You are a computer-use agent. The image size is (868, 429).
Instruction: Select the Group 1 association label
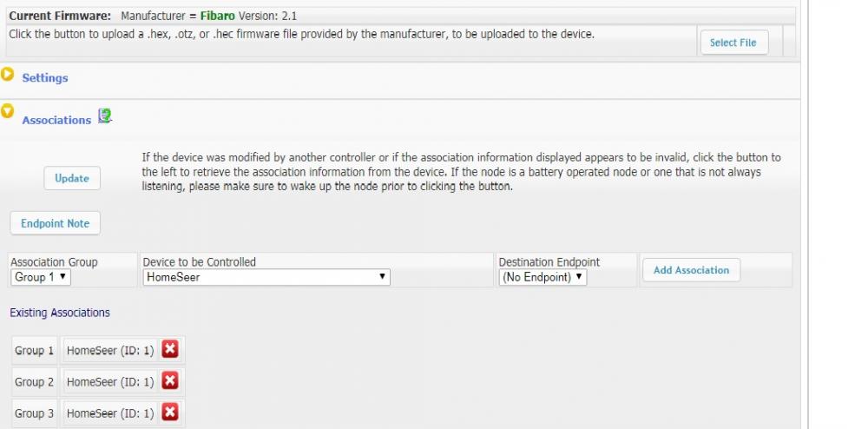tap(35, 351)
